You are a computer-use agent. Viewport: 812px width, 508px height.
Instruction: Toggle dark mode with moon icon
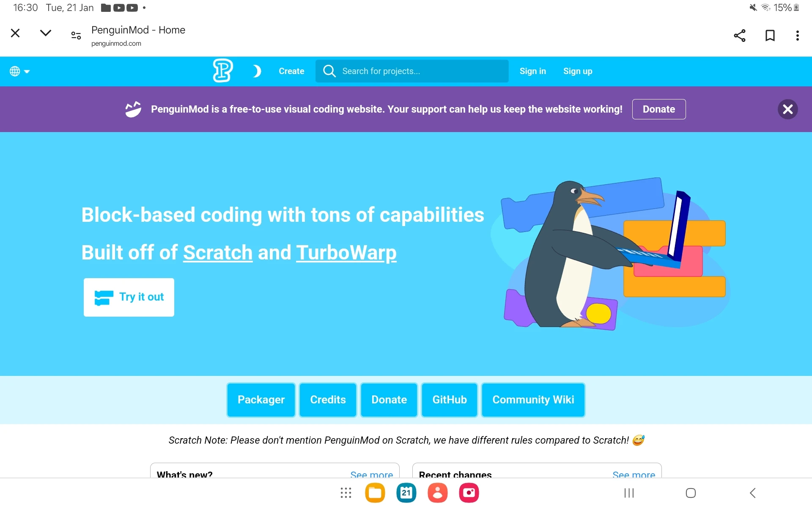tap(257, 71)
